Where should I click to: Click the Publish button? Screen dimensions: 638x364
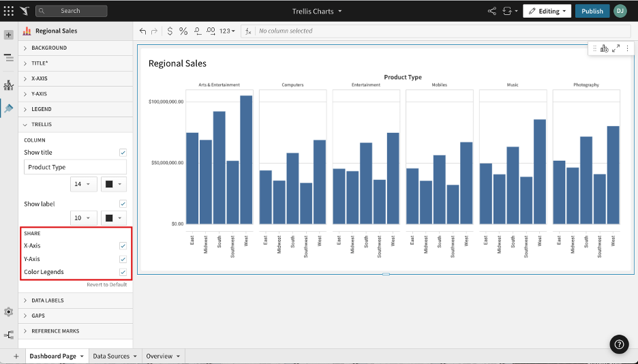click(592, 11)
